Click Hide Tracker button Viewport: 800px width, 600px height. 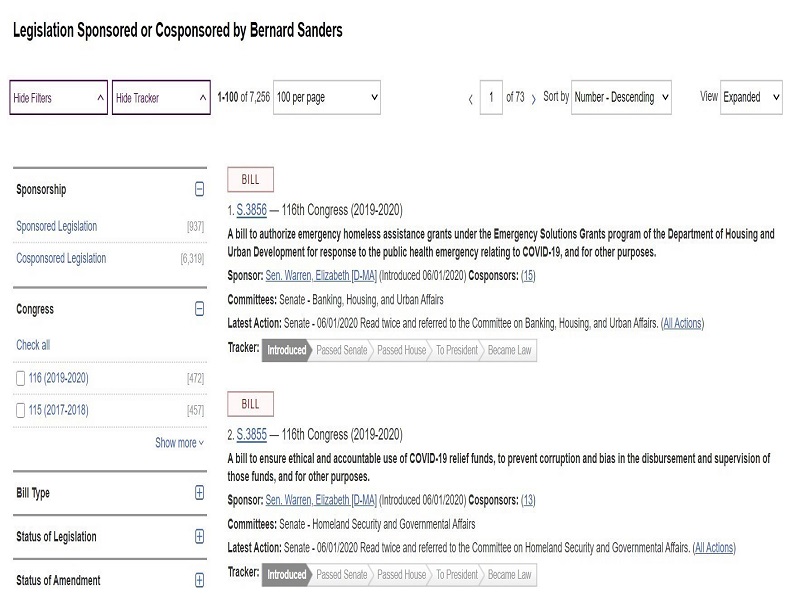click(161, 98)
